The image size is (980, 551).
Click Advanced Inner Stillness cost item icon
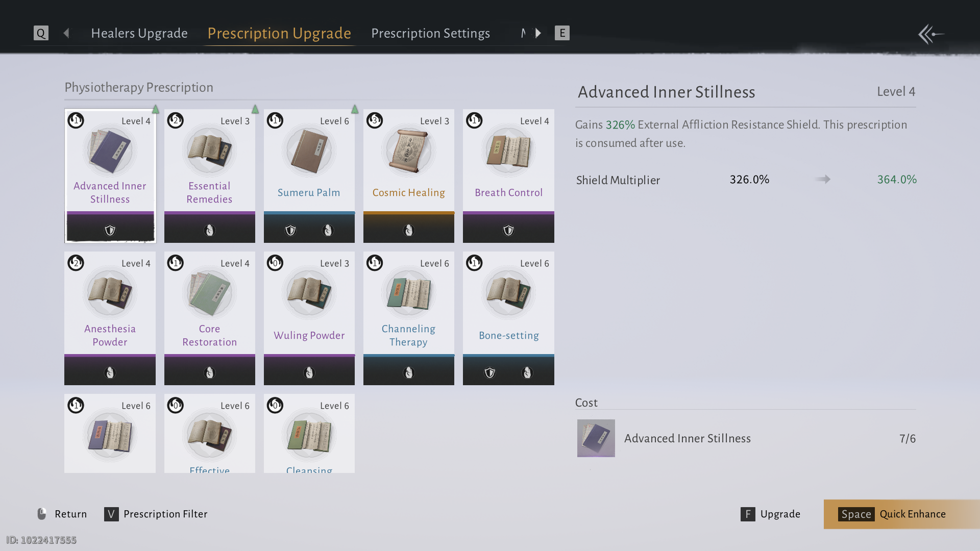596,438
